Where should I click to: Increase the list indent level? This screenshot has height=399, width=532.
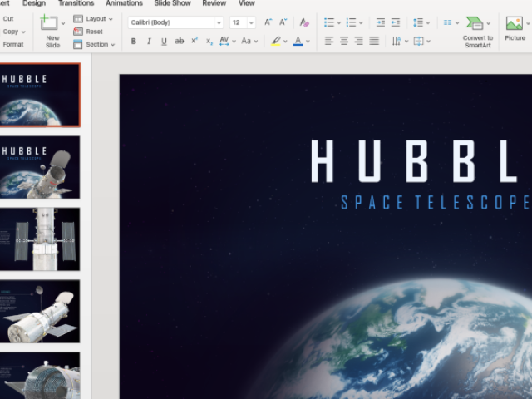tap(396, 22)
